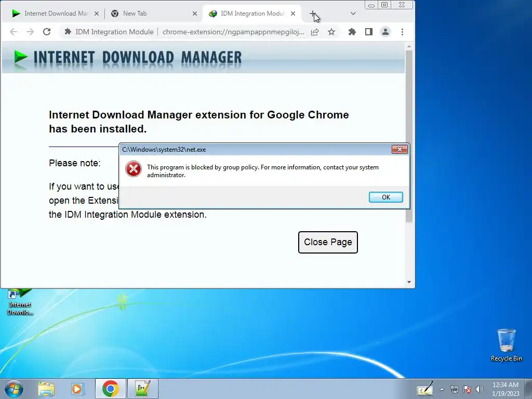Open the tablet input pen tray icon
The width and height of the screenshot is (532, 399).
(425, 389)
